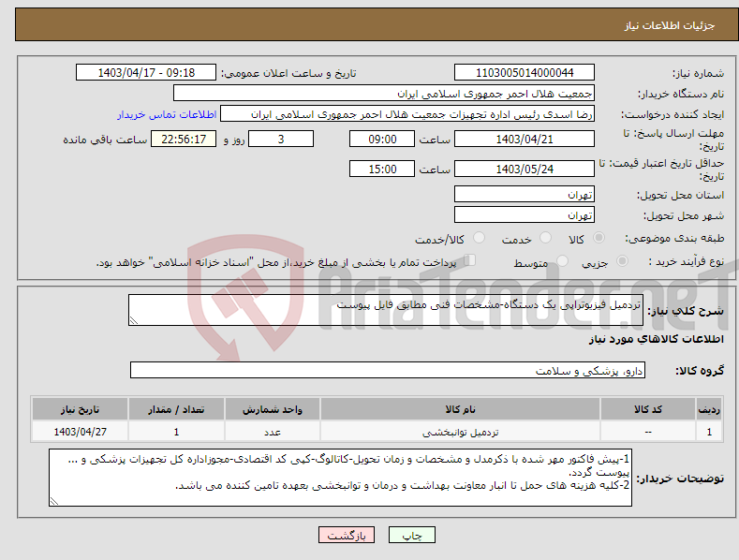Open the اطلاعات تماس خریدار link
739x560 pixels.
tap(167, 114)
